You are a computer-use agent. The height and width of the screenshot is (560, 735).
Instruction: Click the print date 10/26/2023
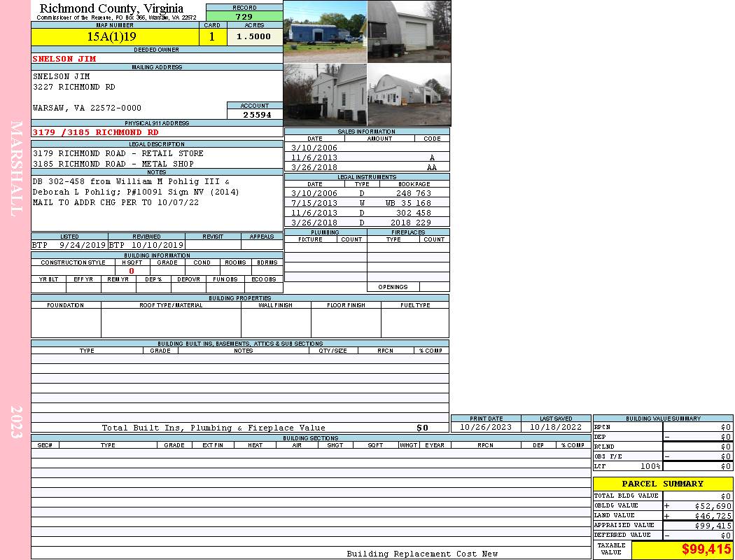pyautogui.click(x=486, y=428)
